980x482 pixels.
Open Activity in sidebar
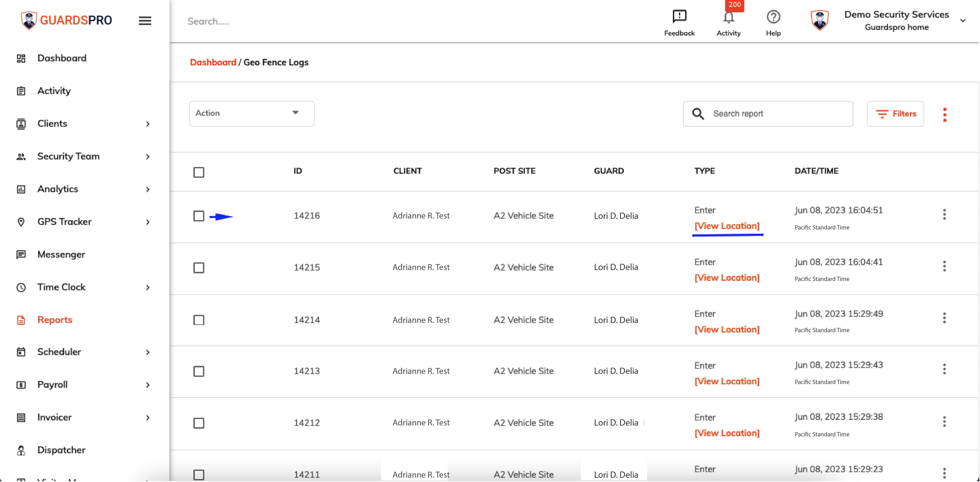click(x=54, y=91)
